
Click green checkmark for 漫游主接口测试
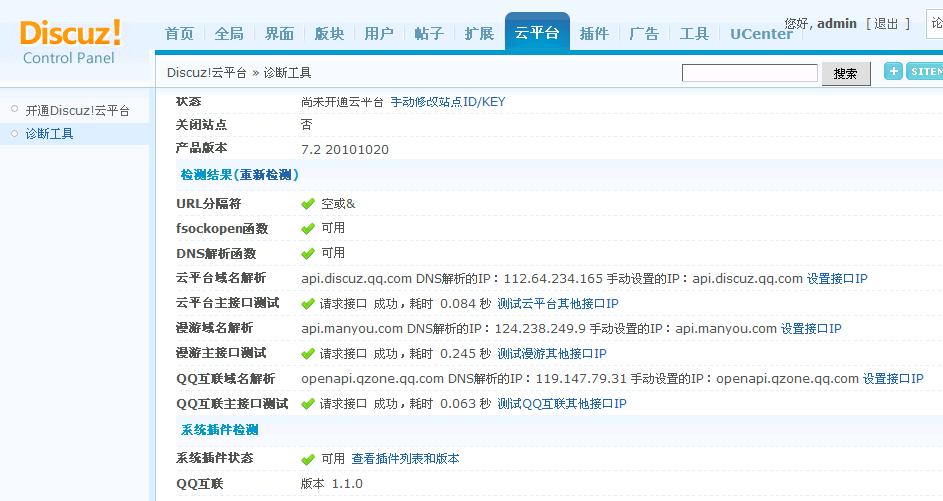click(308, 354)
